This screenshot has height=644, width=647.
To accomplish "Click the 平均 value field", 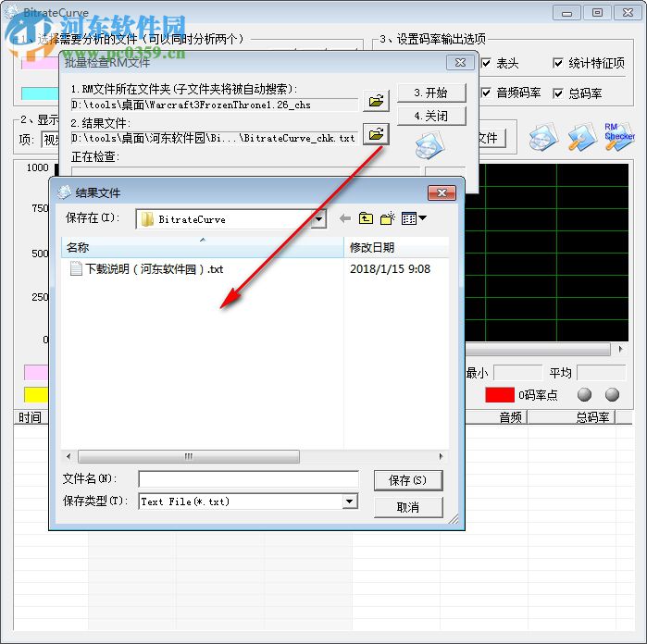I will click(602, 373).
